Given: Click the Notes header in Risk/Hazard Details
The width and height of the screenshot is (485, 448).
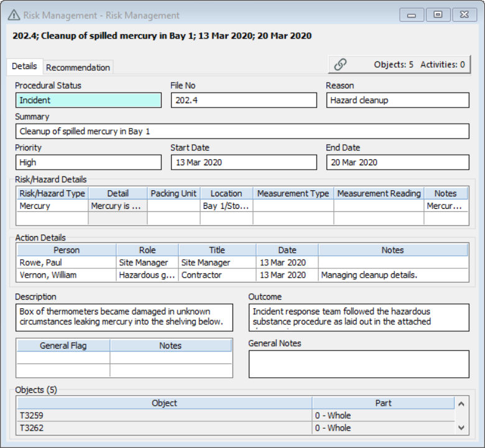Looking at the screenshot, I should [446, 193].
